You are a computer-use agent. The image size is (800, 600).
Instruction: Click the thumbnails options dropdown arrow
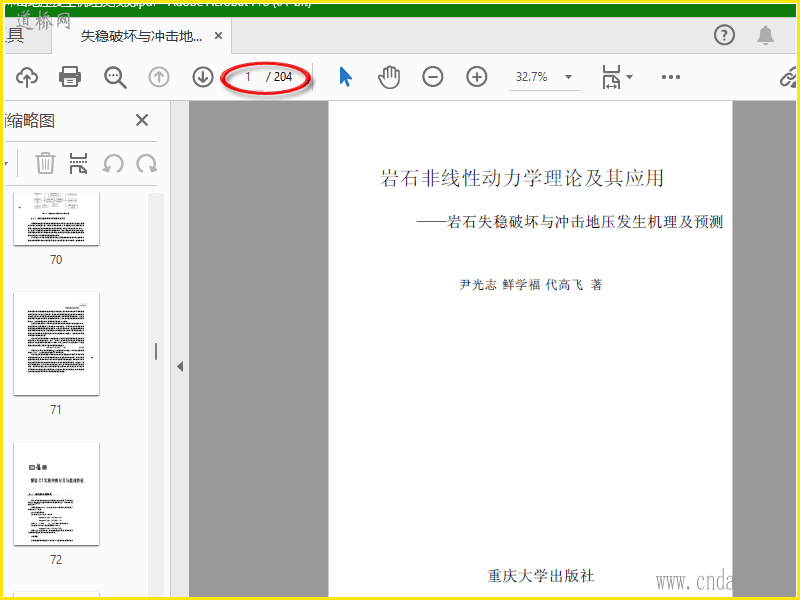coord(6,164)
